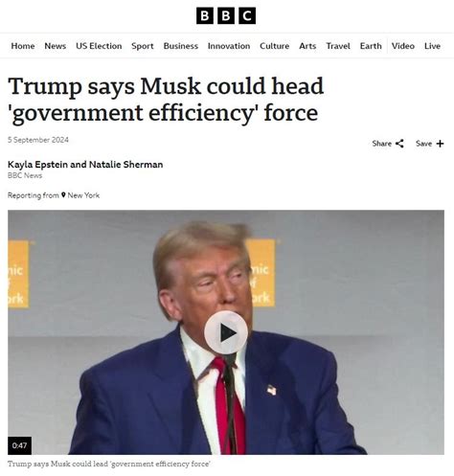Screen dimensions: 454x476
Task: Click the 0:47 video duration badge
Action: click(x=19, y=445)
